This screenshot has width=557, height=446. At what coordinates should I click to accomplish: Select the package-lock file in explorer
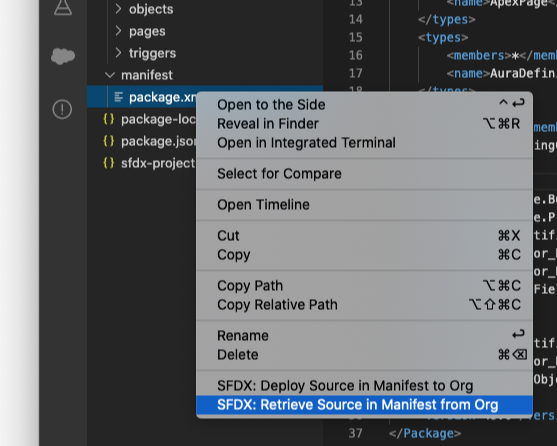click(142, 119)
